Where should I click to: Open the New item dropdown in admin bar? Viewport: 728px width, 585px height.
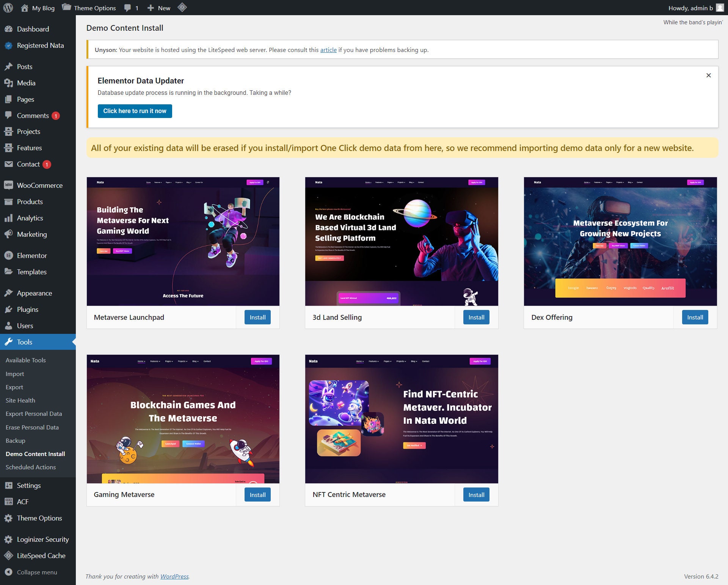(x=158, y=8)
